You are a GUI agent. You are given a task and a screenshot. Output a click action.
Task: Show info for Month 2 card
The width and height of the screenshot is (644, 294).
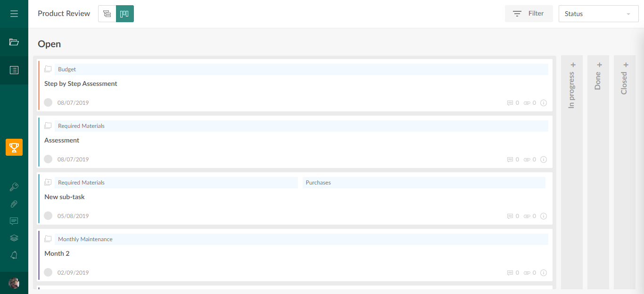(x=544, y=273)
